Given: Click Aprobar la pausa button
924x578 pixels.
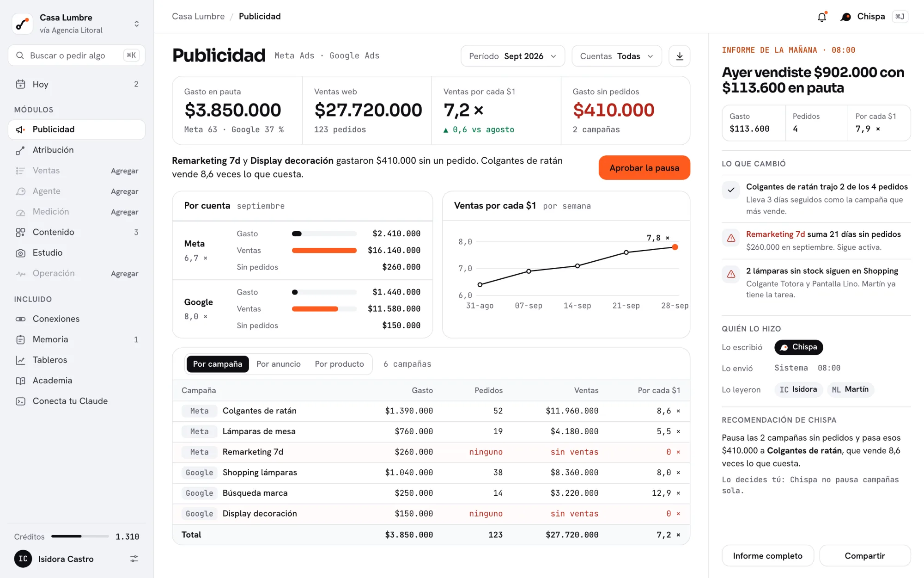Looking at the screenshot, I should coord(644,168).
